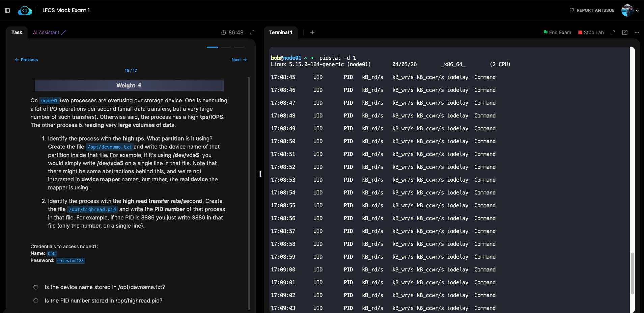Click the End Exam button
Viewport: 644px width, 313px height.
[x=557, y=32]
